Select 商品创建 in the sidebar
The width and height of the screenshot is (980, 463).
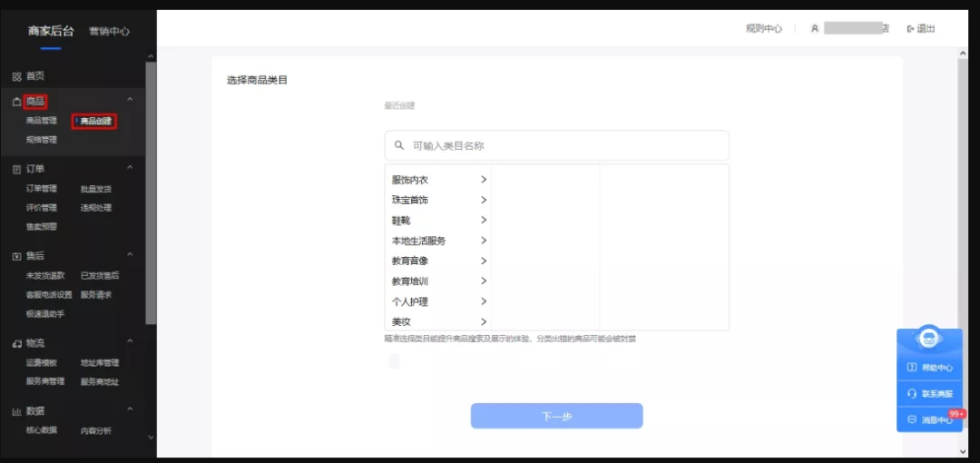click(x=95, y=122)
